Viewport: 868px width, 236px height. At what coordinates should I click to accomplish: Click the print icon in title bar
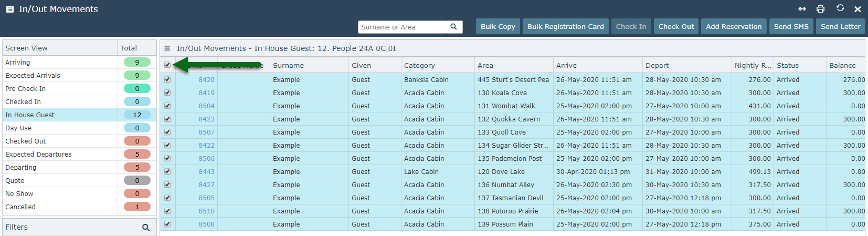[820, 9]
